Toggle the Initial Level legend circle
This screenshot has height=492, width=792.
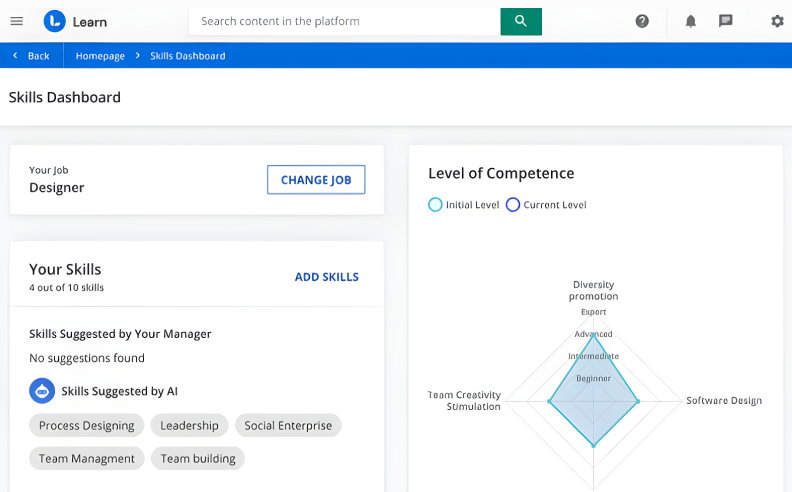coord(435,205)
